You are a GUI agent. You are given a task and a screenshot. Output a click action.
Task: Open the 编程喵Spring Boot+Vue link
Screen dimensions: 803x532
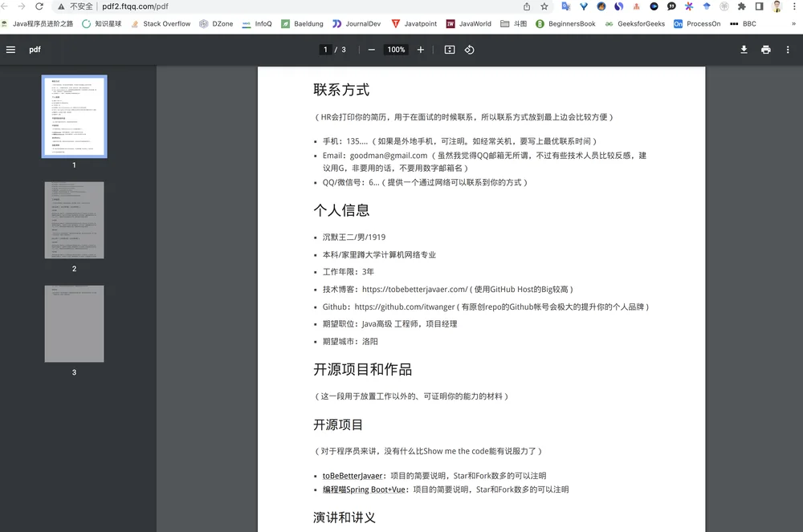point(364,489)
